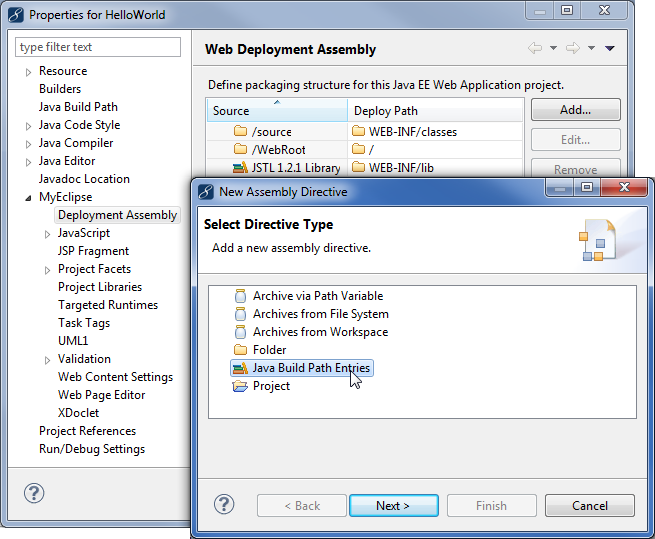
Task: Click the Project directive icon
Action: pos(240,386)
